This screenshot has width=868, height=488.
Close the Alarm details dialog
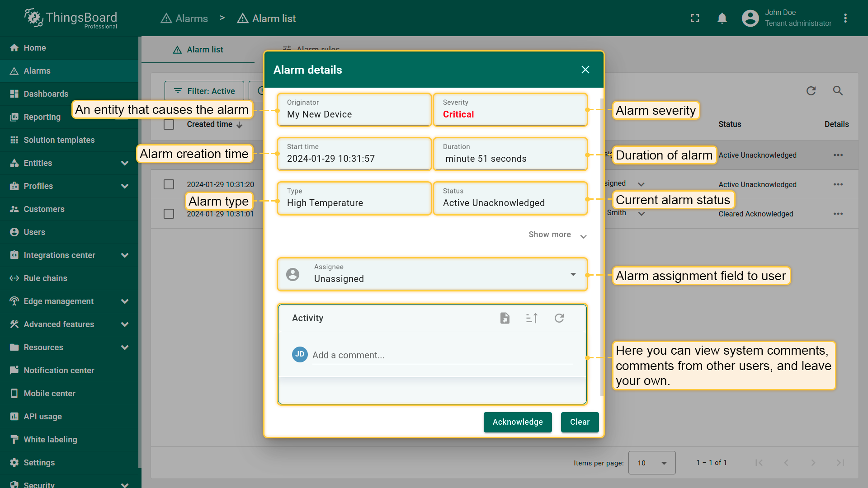585,70
